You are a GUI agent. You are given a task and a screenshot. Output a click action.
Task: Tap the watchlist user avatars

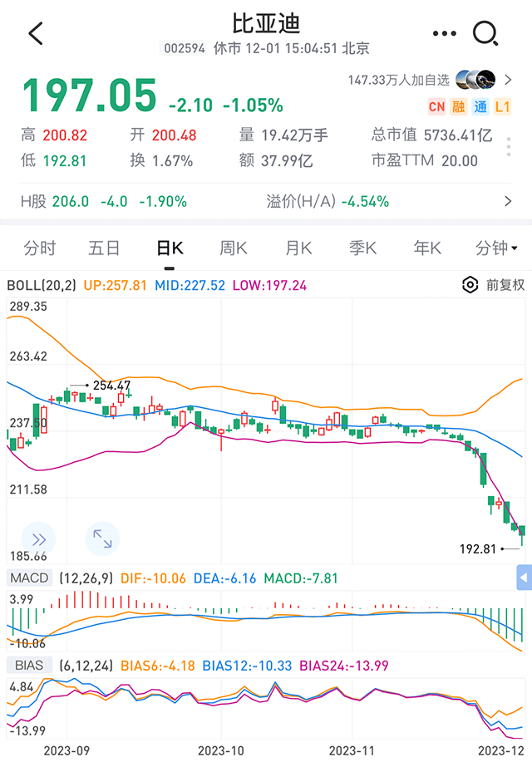[x=475, y=80]
